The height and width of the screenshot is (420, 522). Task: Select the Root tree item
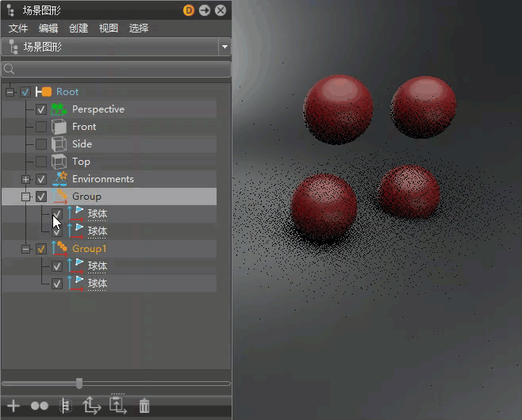coord(67,92)
